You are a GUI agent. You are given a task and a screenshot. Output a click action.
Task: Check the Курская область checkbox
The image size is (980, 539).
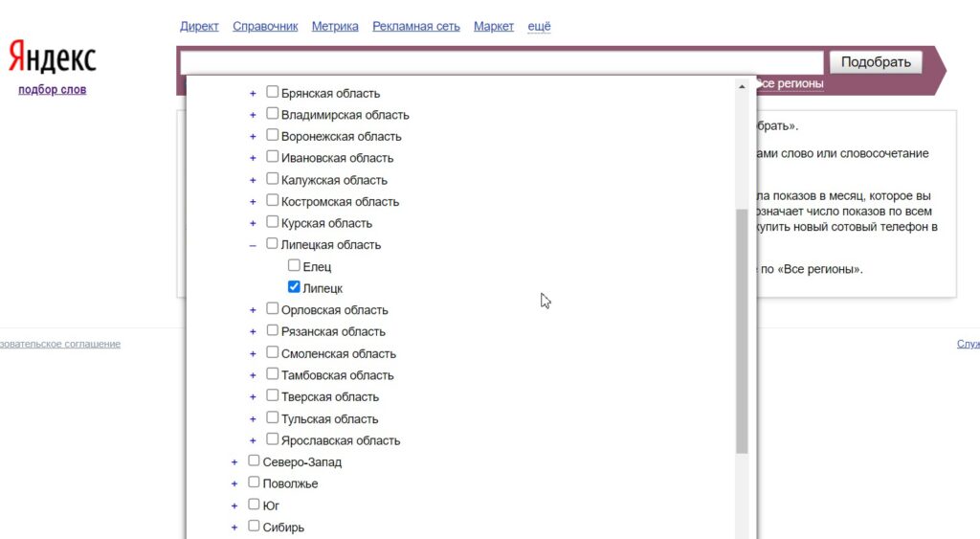pos(272,222)
